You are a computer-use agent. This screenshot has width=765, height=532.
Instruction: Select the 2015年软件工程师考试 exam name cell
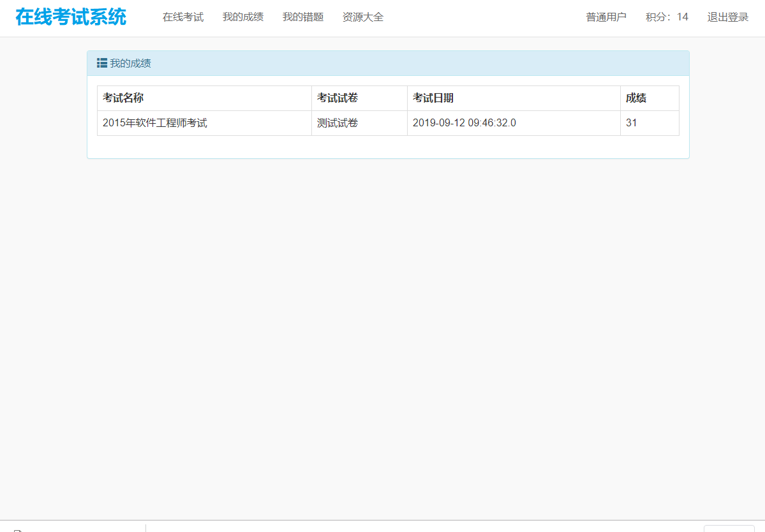(x=155, y=123)
